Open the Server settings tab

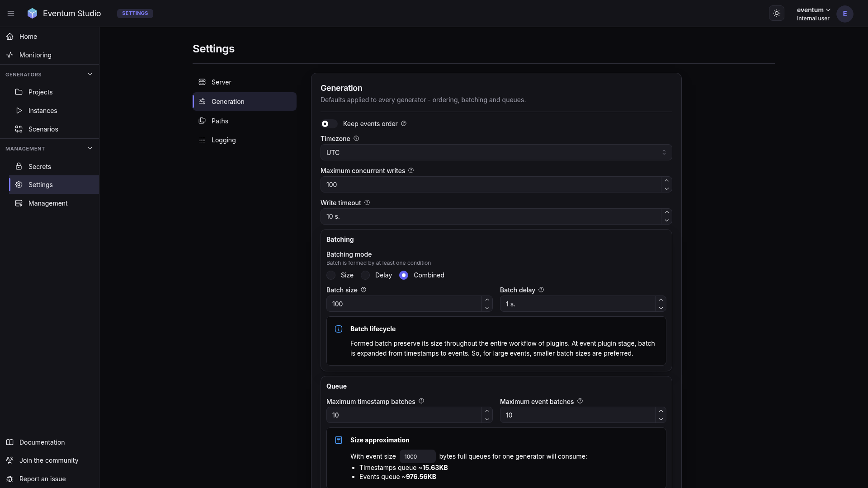245,82
